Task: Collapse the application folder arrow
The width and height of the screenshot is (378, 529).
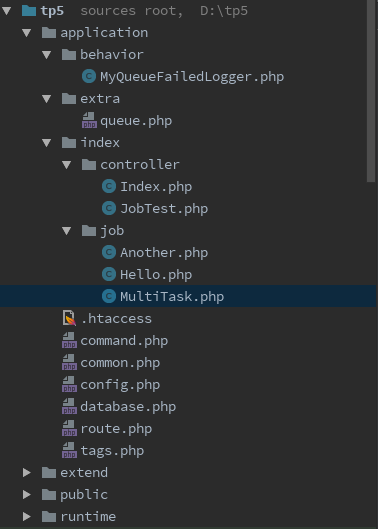Action: (27, 33)
